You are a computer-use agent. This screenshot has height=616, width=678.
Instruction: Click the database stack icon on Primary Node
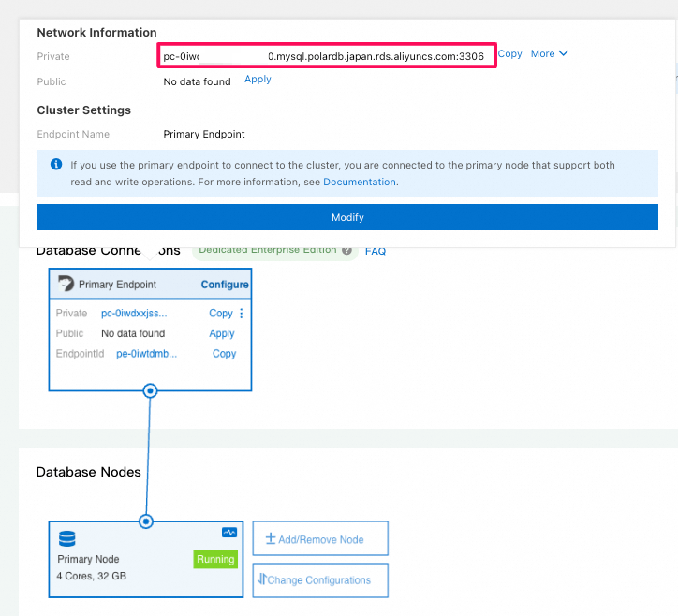[67, 538]
